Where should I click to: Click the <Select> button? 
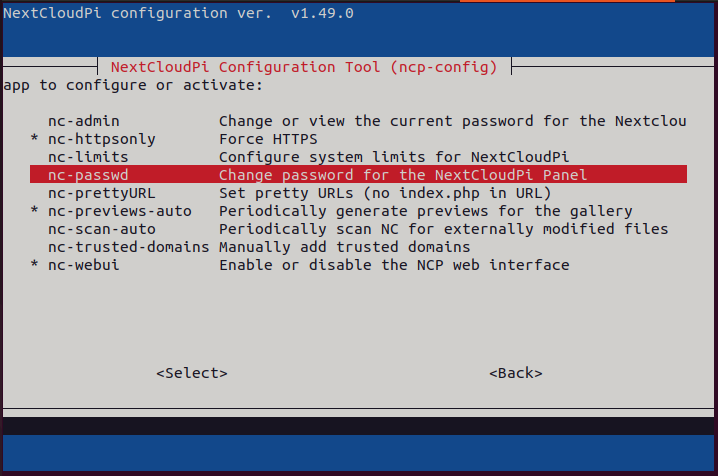192,373
